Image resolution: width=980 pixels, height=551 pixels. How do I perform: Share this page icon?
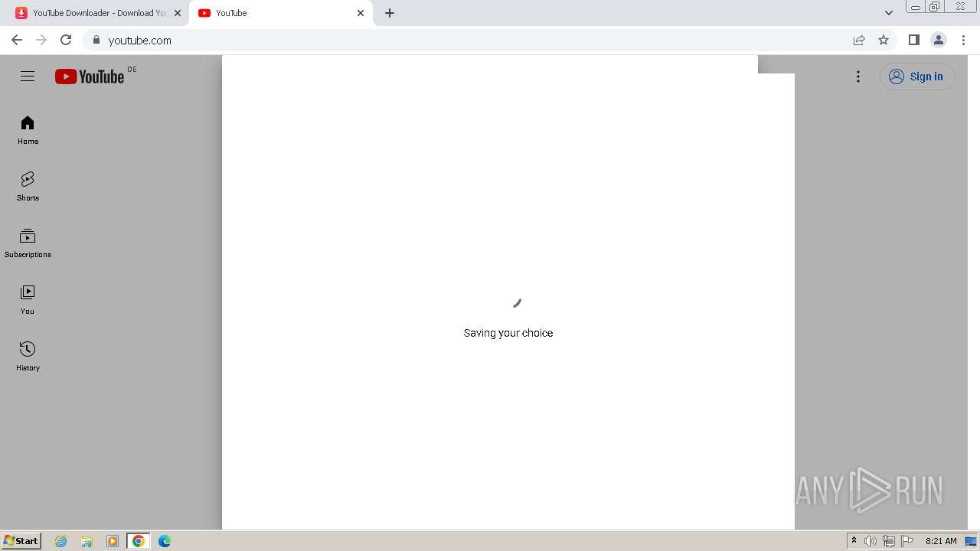pyautogui.click(x=859, y=40)
